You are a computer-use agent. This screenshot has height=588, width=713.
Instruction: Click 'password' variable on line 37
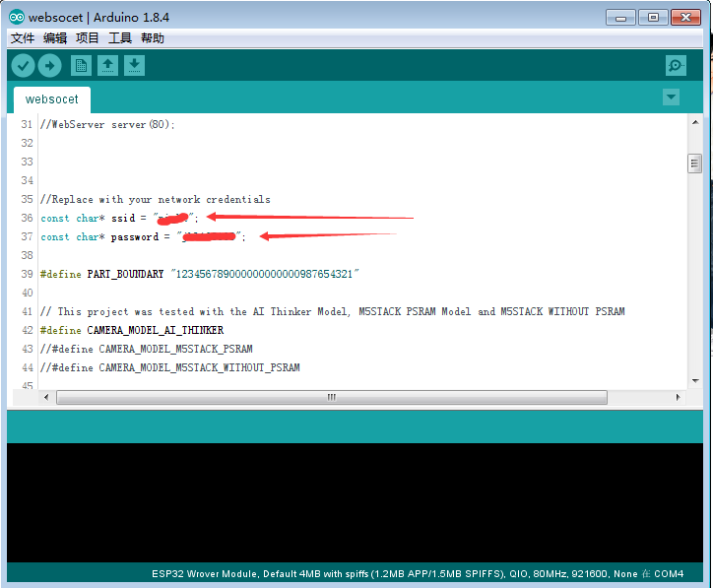pos(135,237)
